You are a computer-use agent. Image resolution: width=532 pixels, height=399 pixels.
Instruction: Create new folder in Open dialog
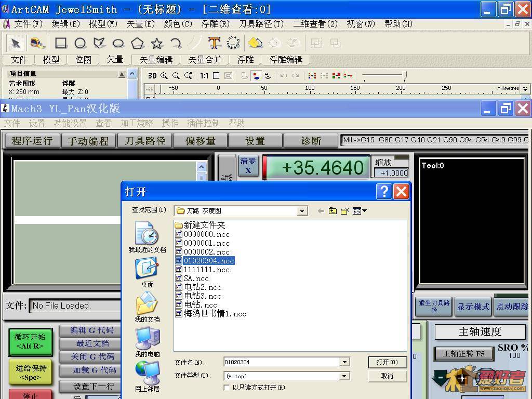[x=345, y=211]
